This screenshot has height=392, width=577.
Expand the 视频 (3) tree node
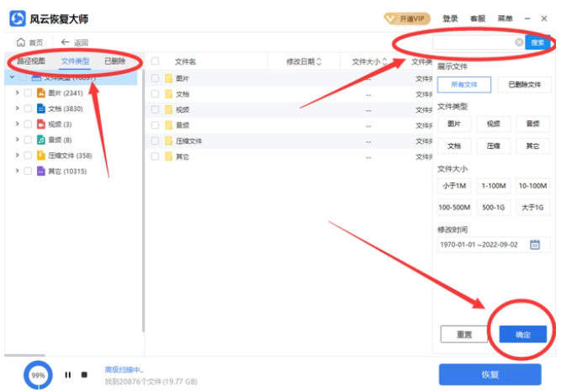pyautogui.click(x=17, y=124)
